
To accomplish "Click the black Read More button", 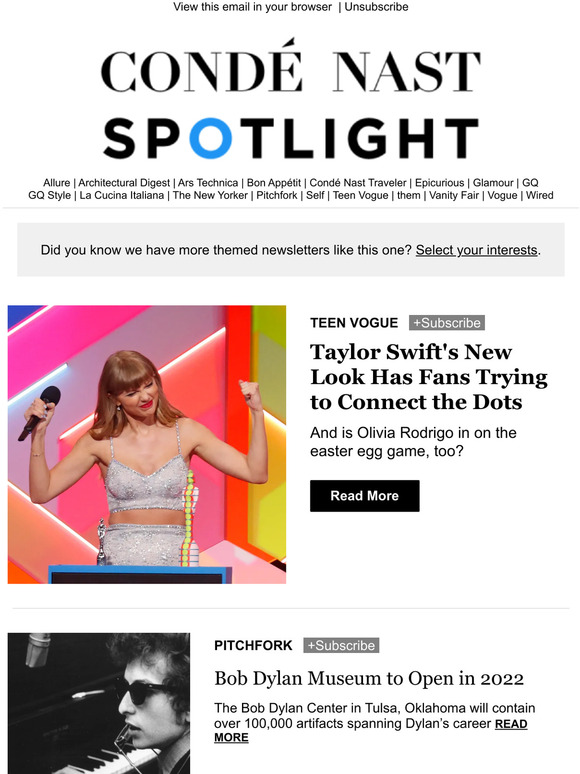I will (x=365, y=496).
